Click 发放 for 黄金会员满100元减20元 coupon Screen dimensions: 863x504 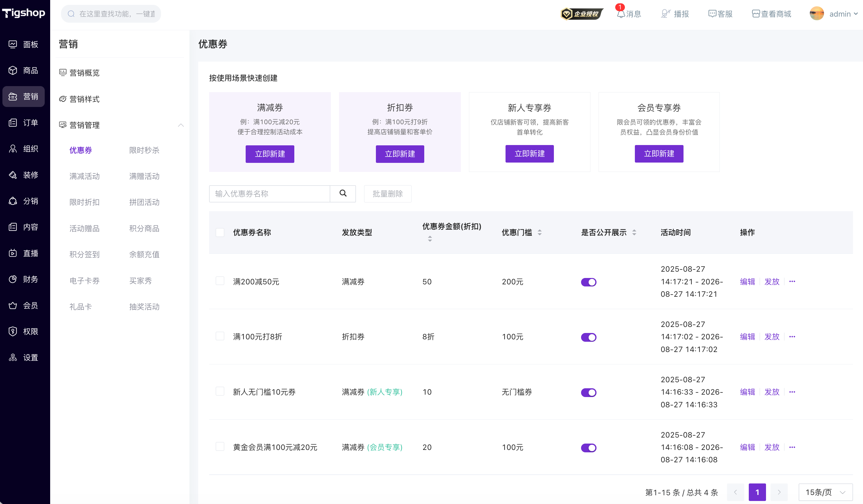coord(772,447)
